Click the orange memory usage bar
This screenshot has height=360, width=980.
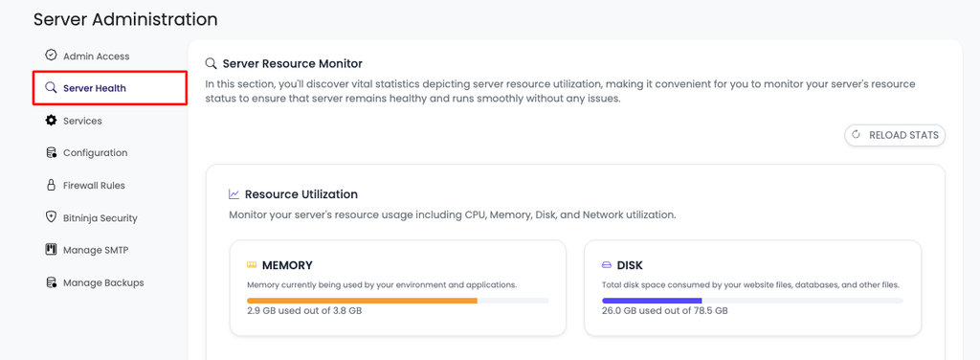click(x=362, y=301)
